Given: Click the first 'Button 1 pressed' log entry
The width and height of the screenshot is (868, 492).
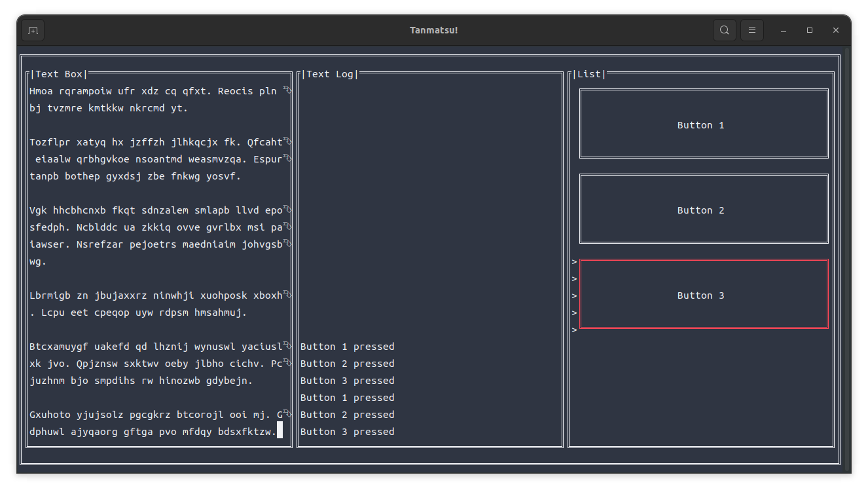Looking at the screenshot, I should point(348,347).
